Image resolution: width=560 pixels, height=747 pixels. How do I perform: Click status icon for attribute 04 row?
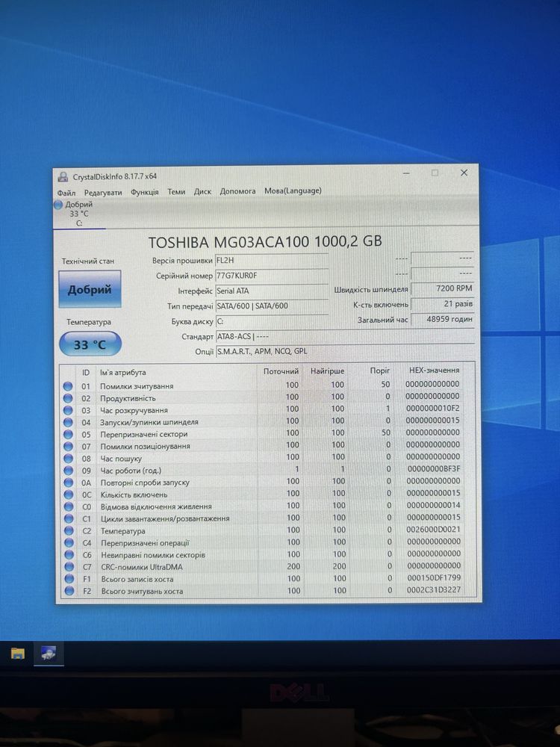pos(68,422)
